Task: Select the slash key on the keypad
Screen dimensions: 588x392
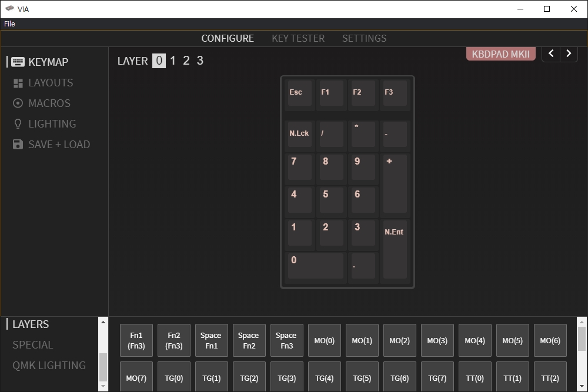Action: point(331,136)
